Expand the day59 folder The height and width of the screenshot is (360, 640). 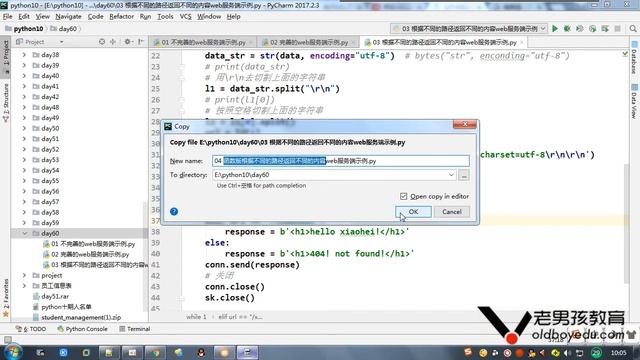[24, 223]
